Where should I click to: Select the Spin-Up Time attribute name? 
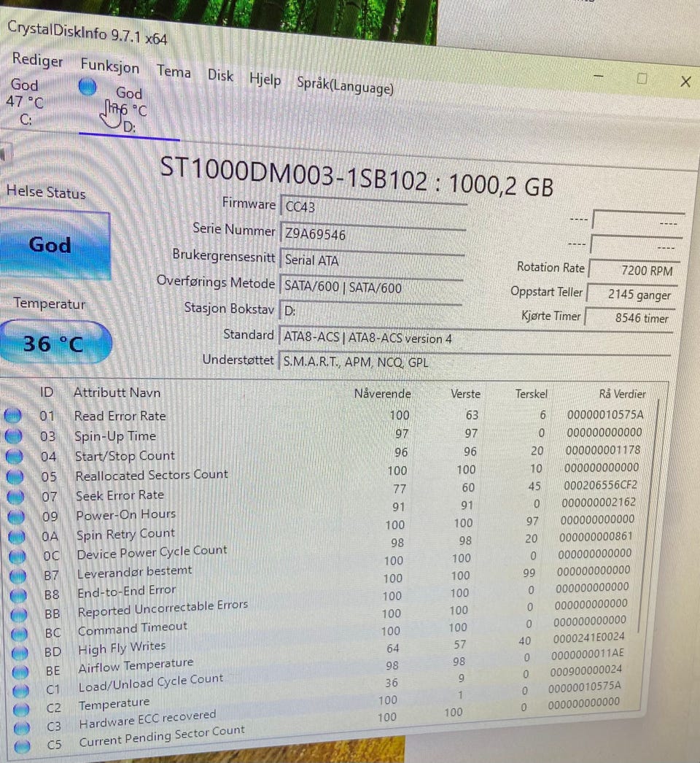click(115, 436)
